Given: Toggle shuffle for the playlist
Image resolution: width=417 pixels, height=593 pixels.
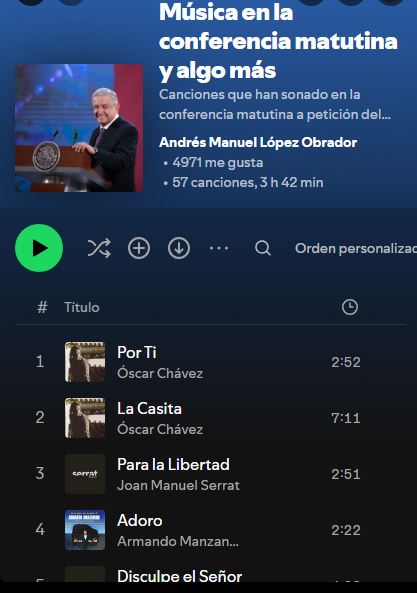Looking at the screenshot, I should pyautogui.click(x=99, y=248).
